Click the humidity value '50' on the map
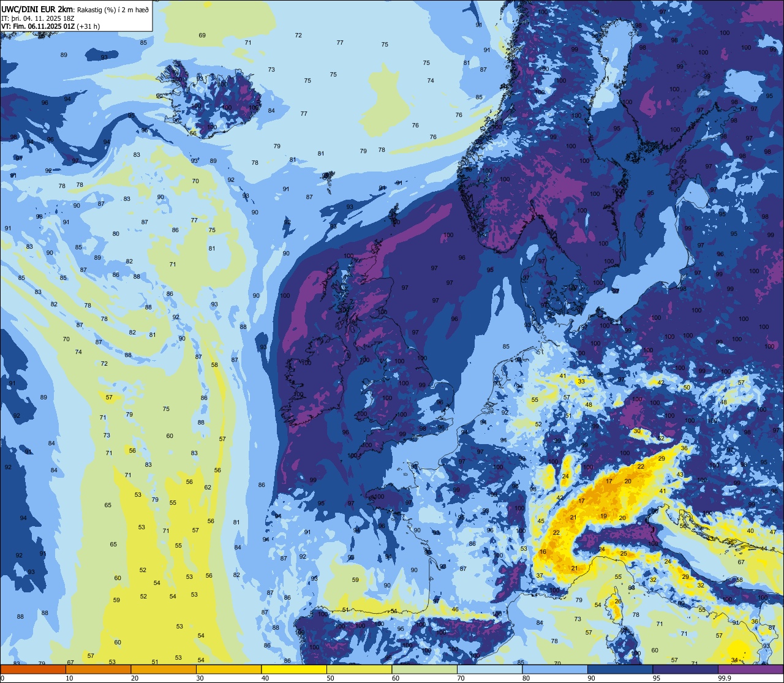Image resolution: width=784 pixels, height=683 pixels. pyautogui.click(x=687, y=387)
